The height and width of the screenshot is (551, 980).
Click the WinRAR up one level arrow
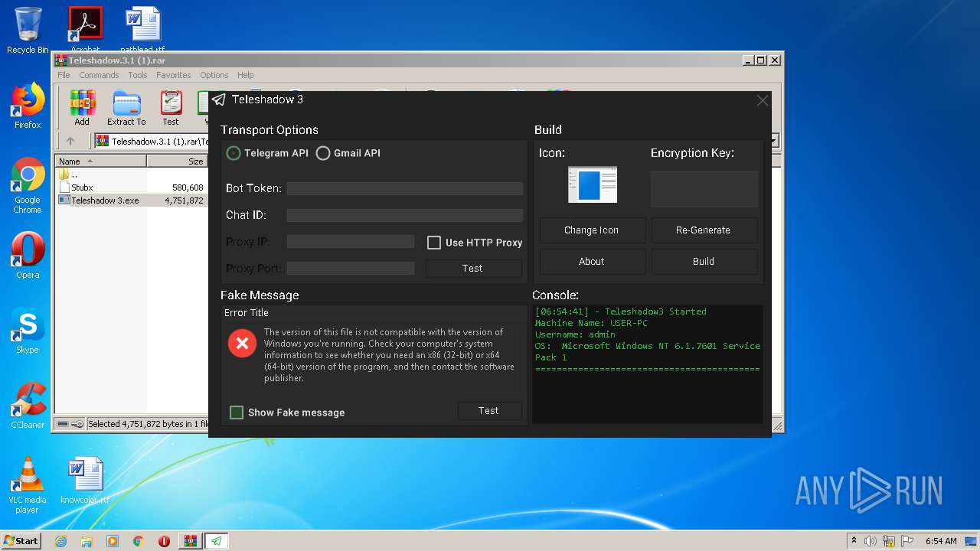pyautogui.click(x=70, y=141)
